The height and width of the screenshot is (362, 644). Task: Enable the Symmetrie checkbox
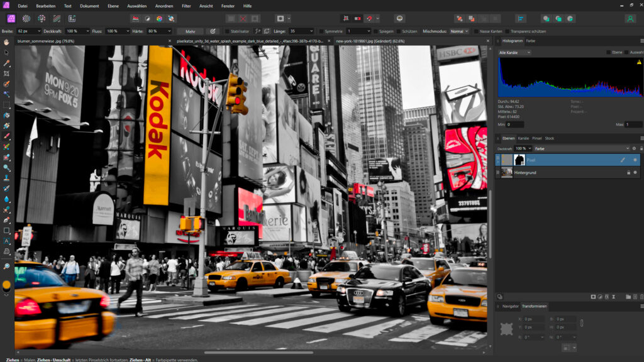[x=321, y=31]
